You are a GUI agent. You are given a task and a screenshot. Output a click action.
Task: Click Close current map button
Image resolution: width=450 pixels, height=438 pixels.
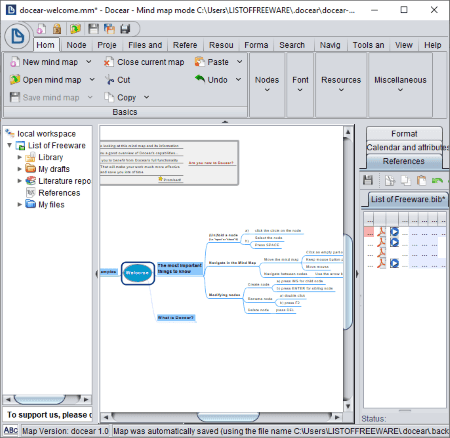point(144,62)
